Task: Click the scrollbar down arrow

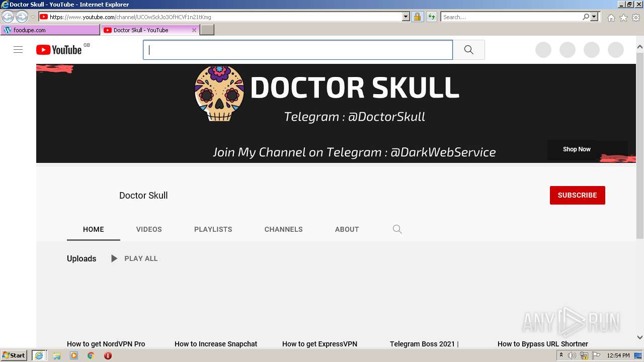Action: click(639, 337)
